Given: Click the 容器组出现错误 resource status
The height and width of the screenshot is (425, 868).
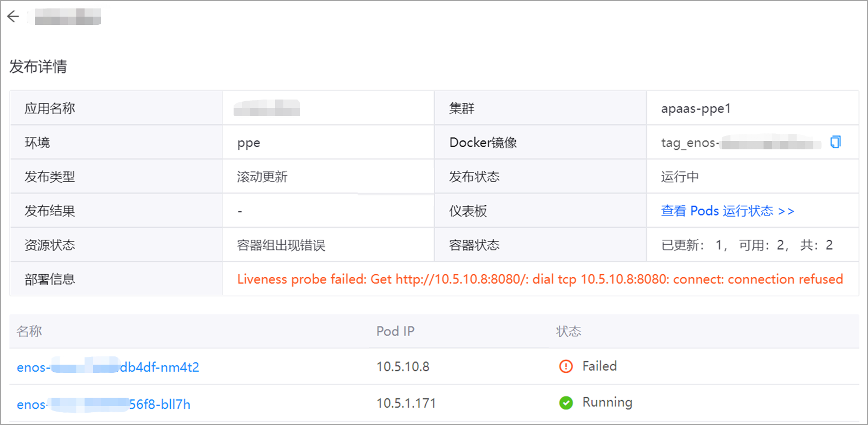Looking at the screenshot, I should (x=281, y=245).
